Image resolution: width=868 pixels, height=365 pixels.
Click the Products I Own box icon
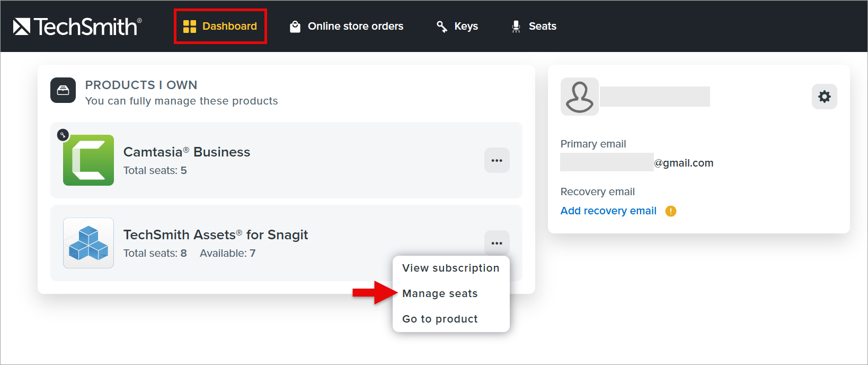[63, 90]
